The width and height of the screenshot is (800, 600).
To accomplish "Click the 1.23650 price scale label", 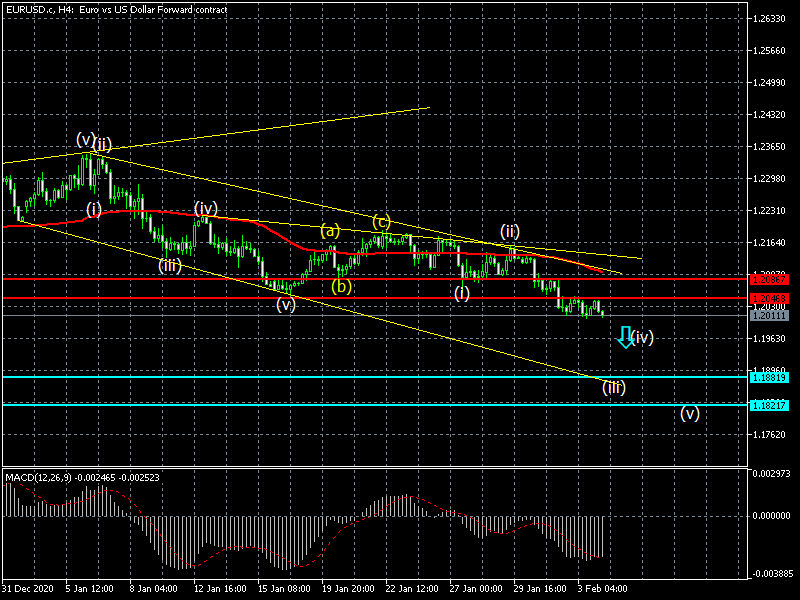I will click(x=769, y=147).
